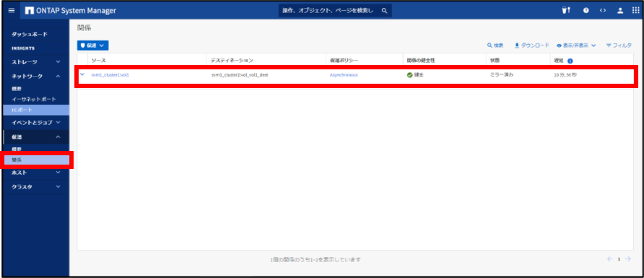Click the ダウンロード button
Viewport: 644px width, 278px height.
click(x=532, y=45)
